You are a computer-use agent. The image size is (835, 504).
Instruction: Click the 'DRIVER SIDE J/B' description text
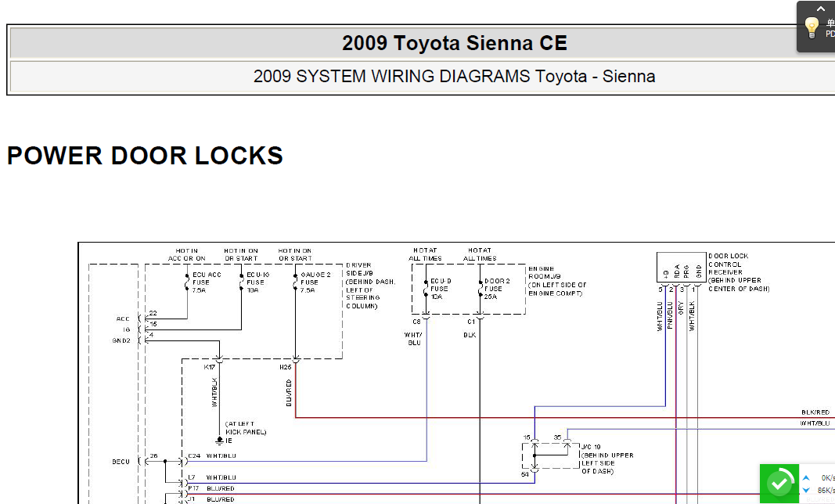371,286
